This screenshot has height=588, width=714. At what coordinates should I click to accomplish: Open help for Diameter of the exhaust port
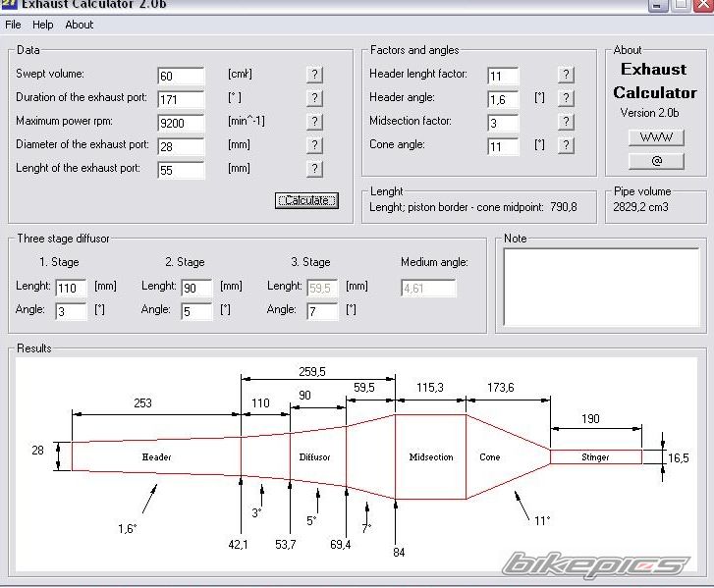[x=314, y=145]
